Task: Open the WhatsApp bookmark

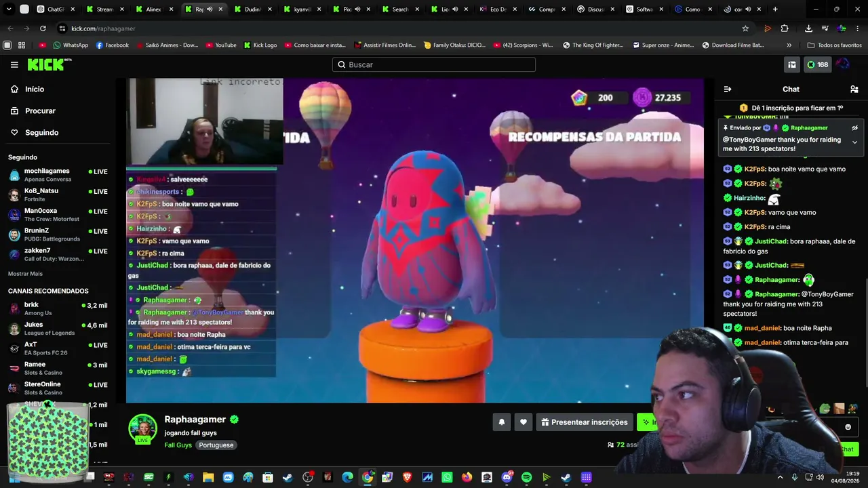Action: (x=71, y=45)
